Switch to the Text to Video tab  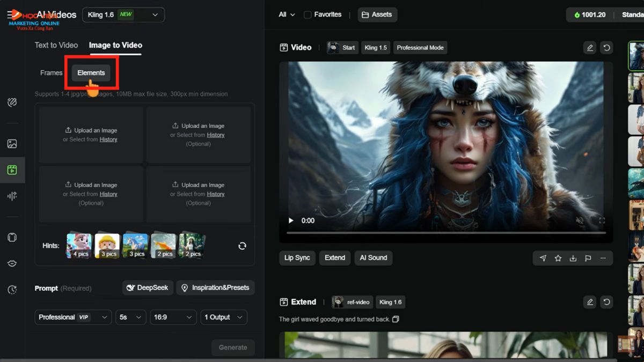(x=56, y=45)
